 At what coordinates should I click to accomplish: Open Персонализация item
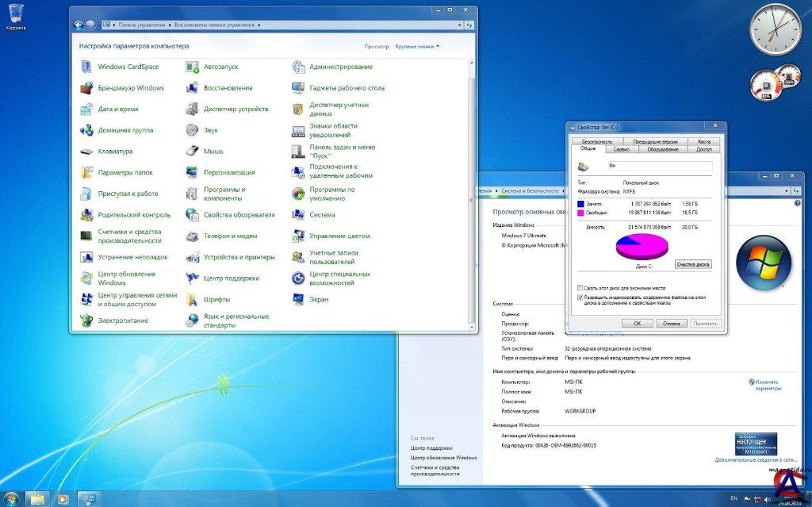[x=220, y=173]
